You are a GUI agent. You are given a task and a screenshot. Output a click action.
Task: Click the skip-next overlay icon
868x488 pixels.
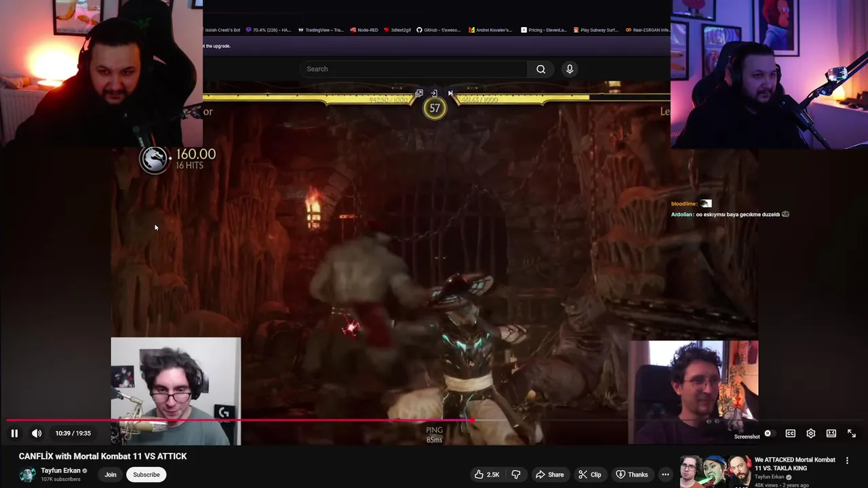click(450, 93)
